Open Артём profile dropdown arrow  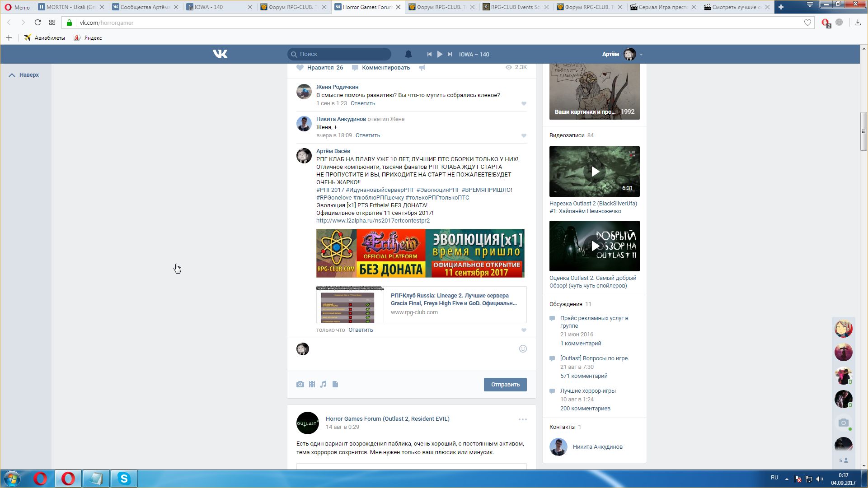tap(641, 55)
